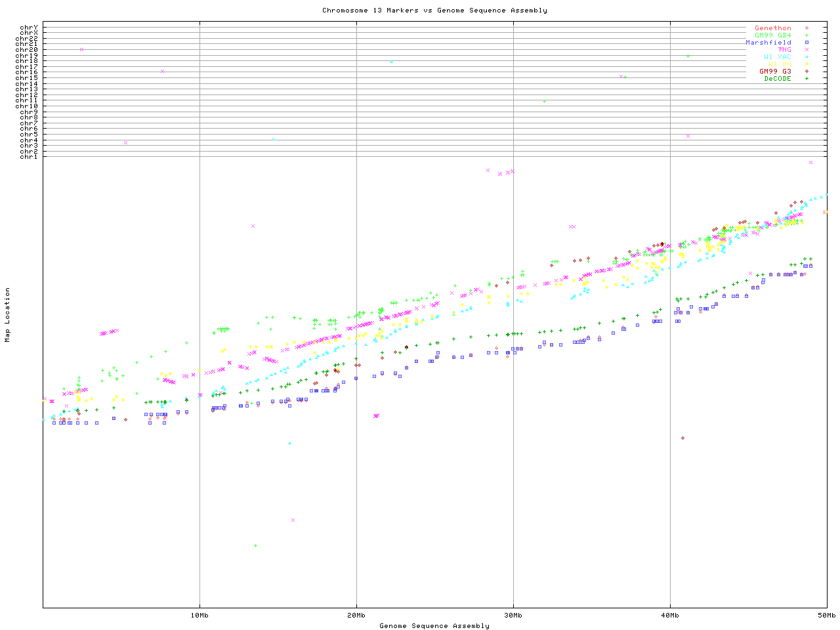Click the WI RH star legend marker
This screenshot has width=840, height=630.
807,64
